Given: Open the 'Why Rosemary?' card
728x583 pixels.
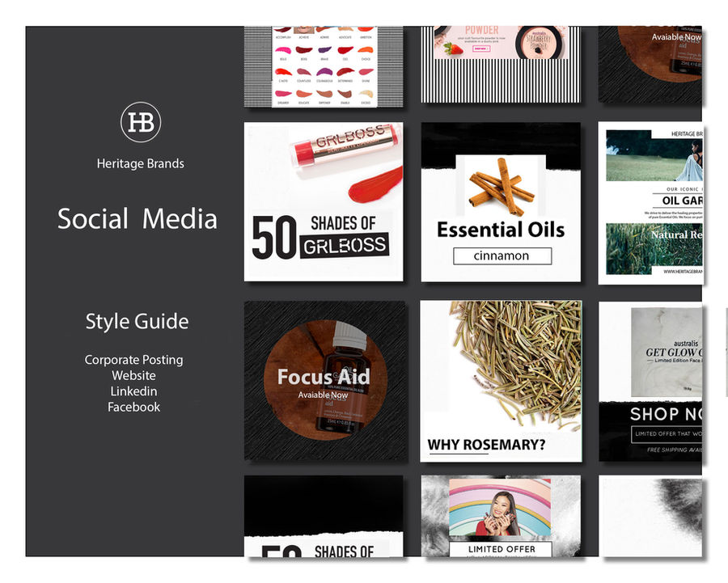Looking at the screenshot, I should [501, 381].
